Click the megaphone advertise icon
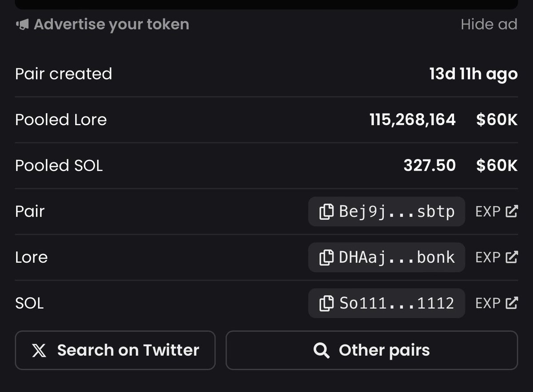The height and width of the screenshot is (392, 533). point(22,24)
